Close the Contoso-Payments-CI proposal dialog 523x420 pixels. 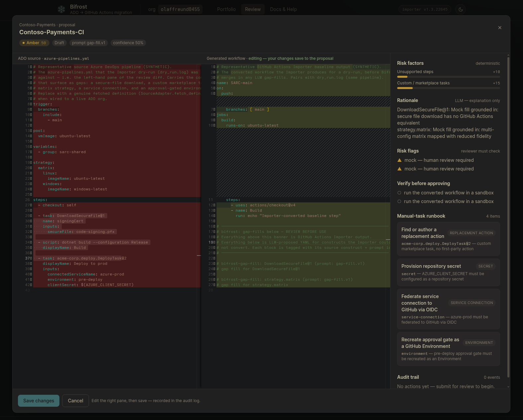(500, 28)
